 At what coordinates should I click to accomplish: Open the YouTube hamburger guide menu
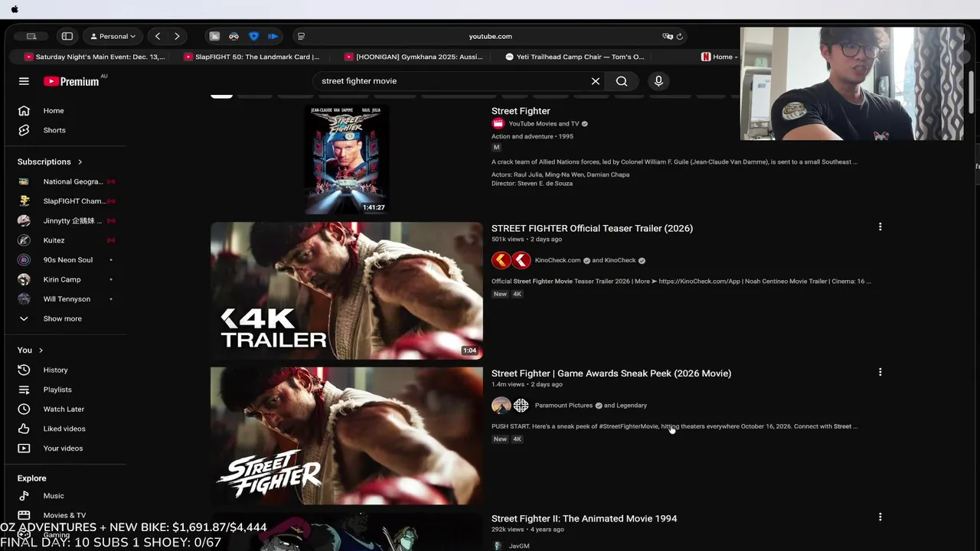[x=24, y=81]
